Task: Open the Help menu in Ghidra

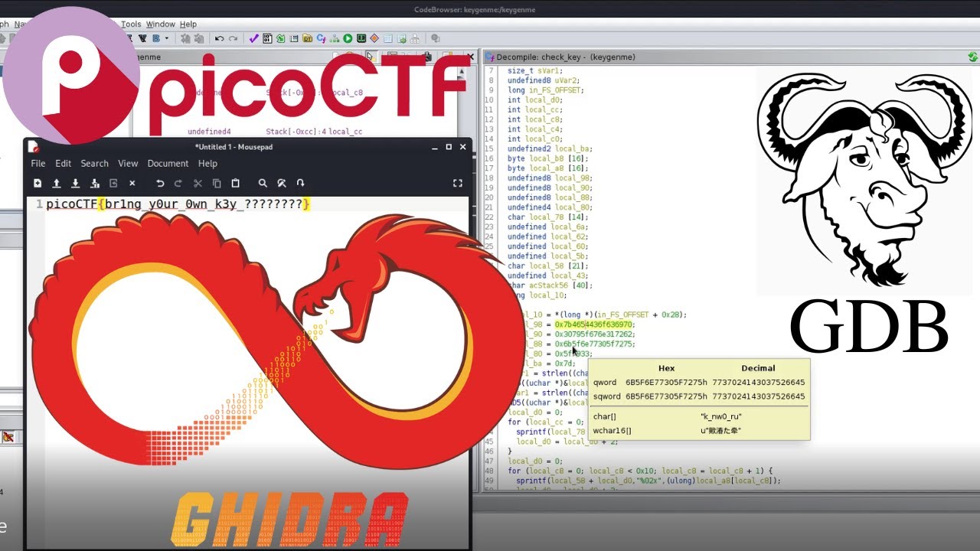Action: coord(188,24)
